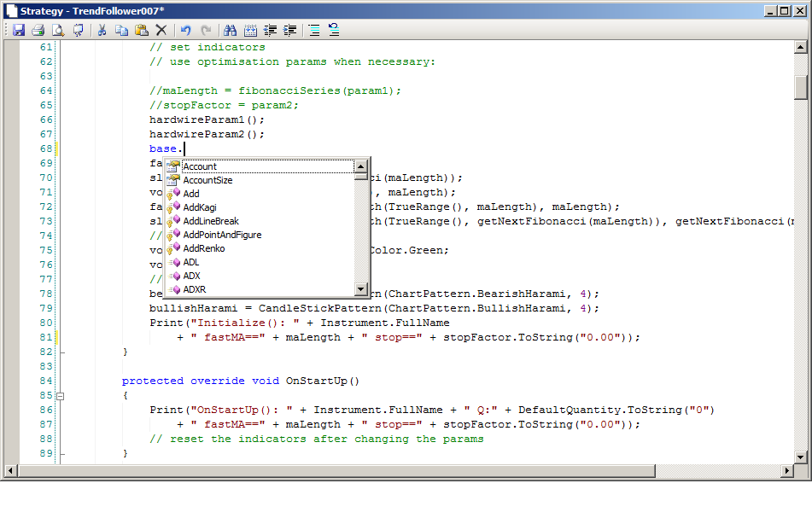Maximize the Strategy editor window
The width and height of the screenshot is (812, 524).
(x=785, y=11)
